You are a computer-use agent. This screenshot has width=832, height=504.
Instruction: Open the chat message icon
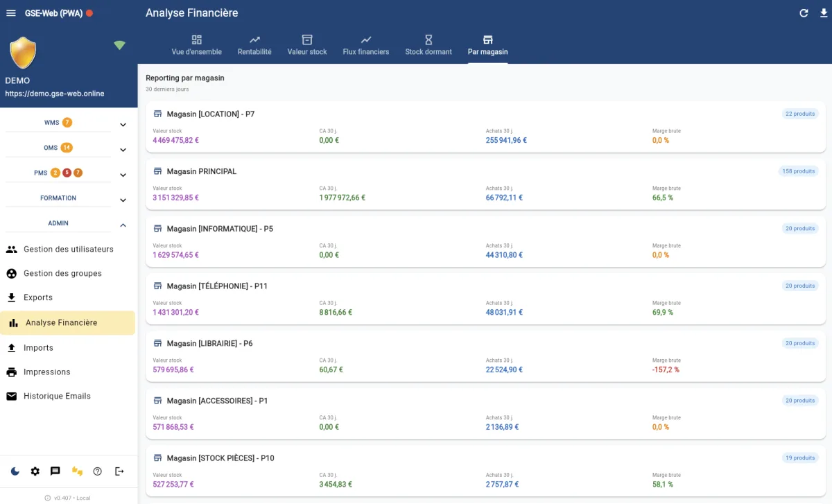(55, 471)
